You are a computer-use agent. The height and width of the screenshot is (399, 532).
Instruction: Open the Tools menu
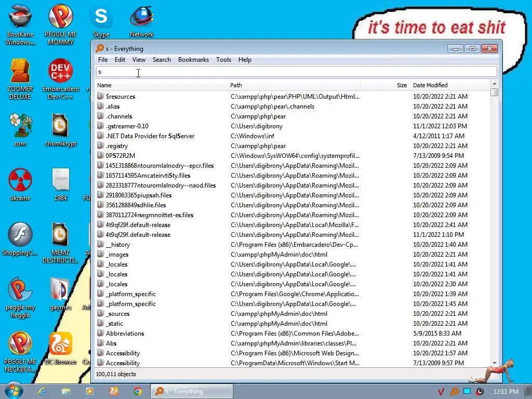223,60
